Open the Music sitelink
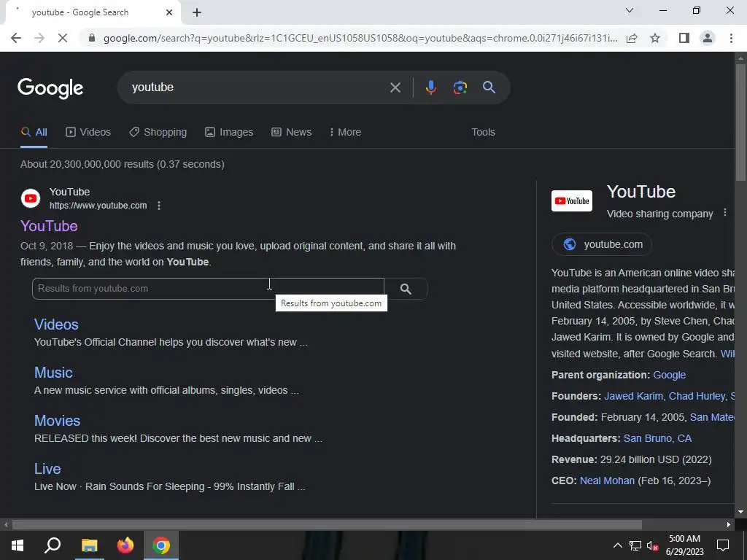 coord(53,373)
